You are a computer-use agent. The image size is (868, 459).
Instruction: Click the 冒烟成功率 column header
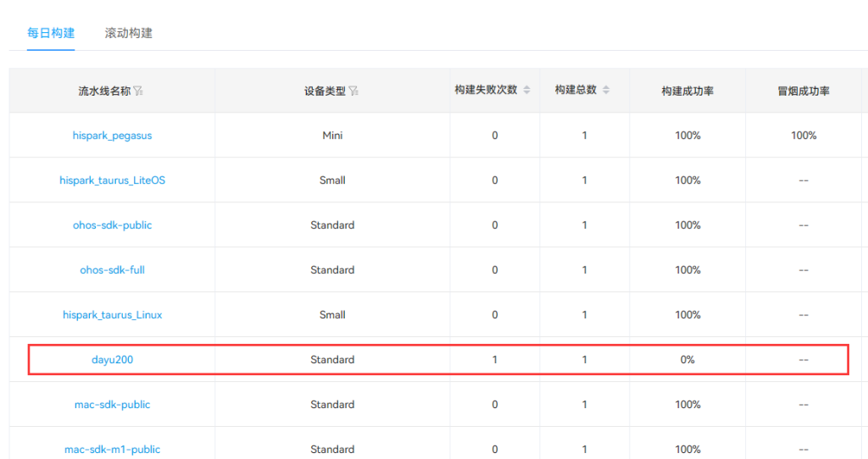804,91
